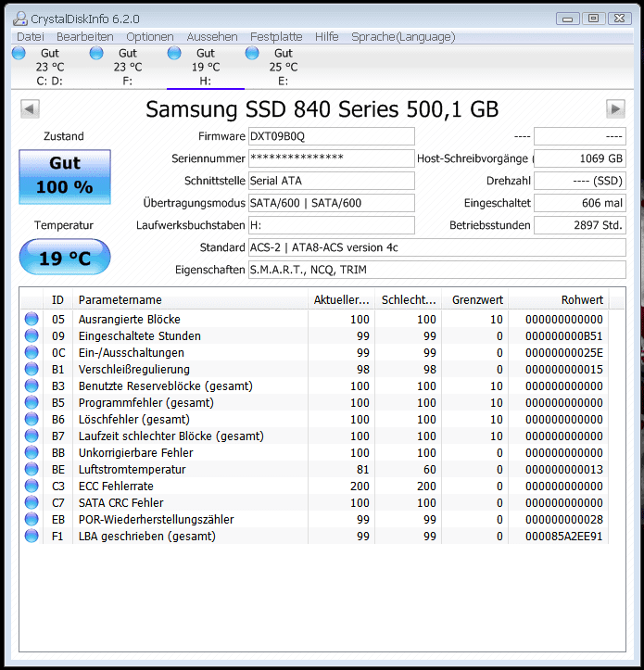The width and height of the screenshot is (644, 670).
Task: Click status icon for Unkorrigierbare Fehler
Action: (x=32, y=452)
